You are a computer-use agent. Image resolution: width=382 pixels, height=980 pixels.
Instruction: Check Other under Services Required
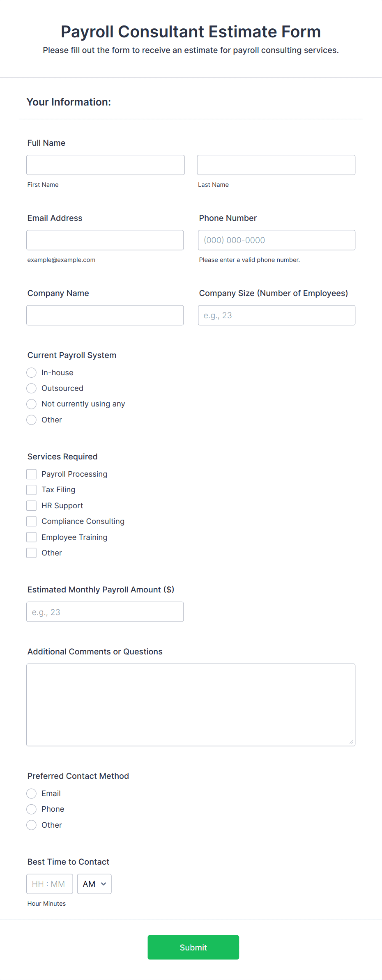coord(31,553)
